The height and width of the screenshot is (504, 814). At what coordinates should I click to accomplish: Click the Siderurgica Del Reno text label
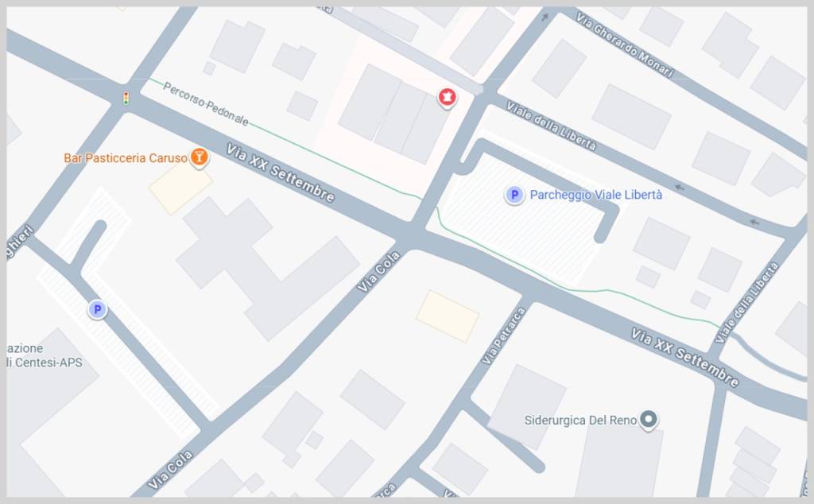click(x=580, y=420)
